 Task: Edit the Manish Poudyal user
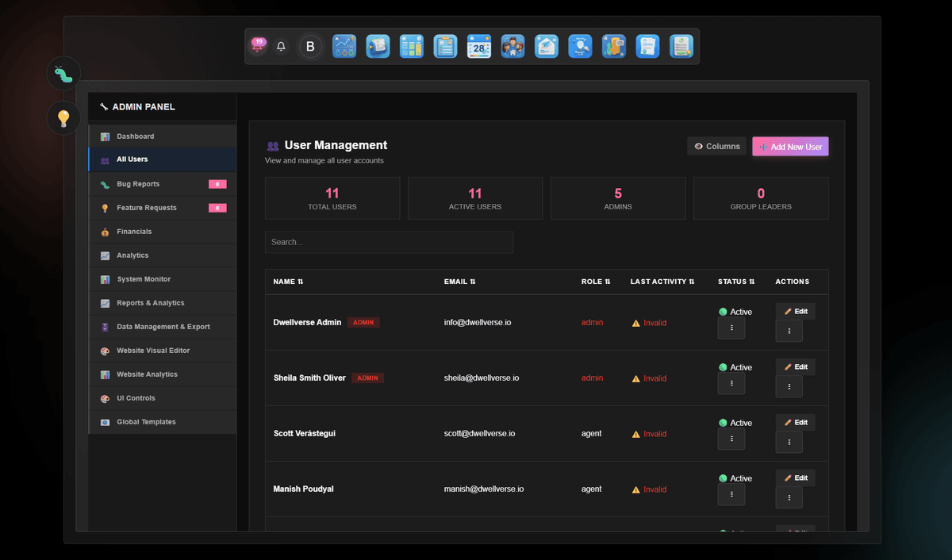coord(795,477)
